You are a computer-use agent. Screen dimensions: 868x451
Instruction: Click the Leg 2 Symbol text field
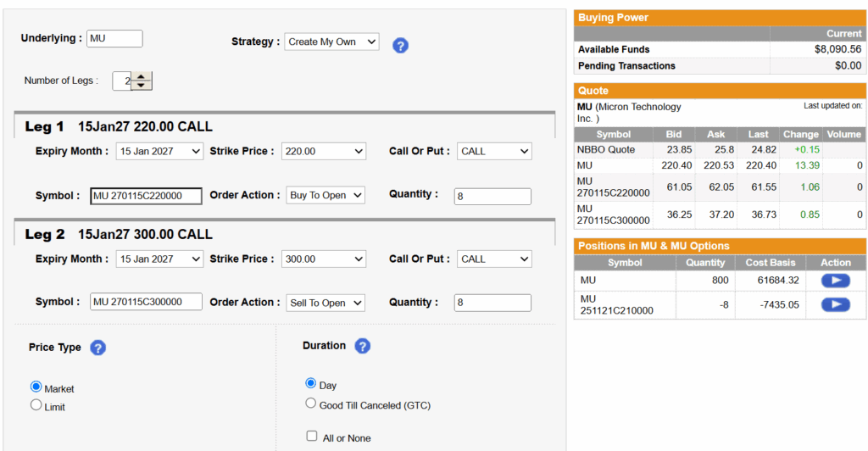pyautogui.click(x=146, y=302)
